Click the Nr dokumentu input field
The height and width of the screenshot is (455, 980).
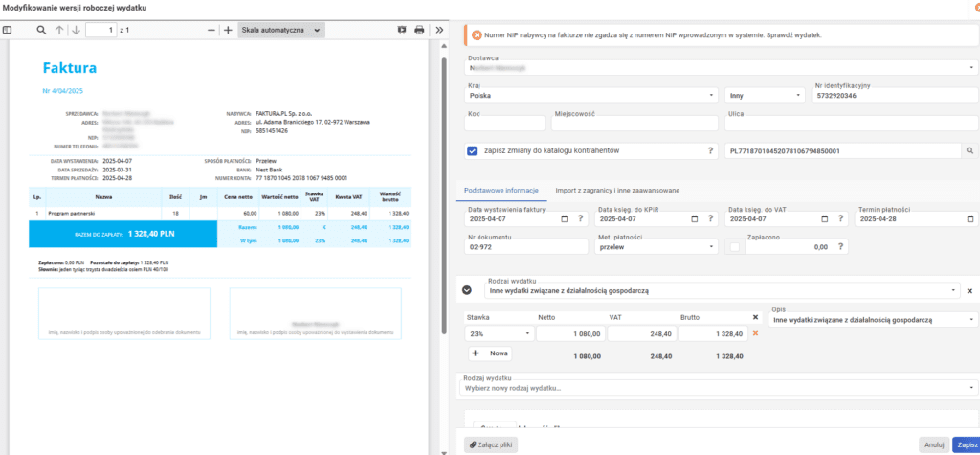525,247
